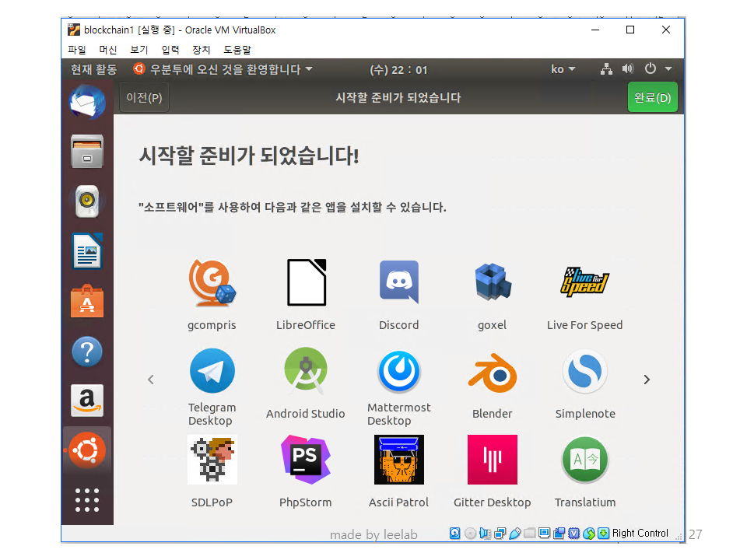Show all applications grid
Viewport: 747px width, 560px height.
tap(87, 500)
